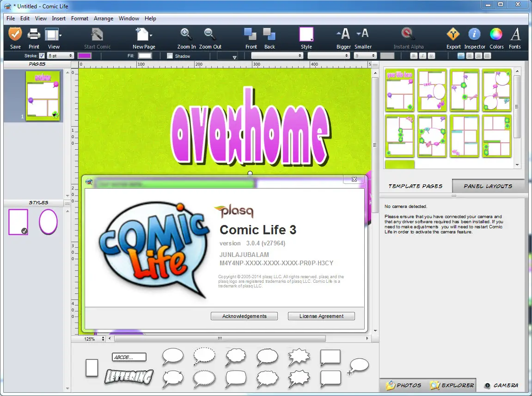
Task: Select the balloon extension with plus sign
Action: coord(358,366)
